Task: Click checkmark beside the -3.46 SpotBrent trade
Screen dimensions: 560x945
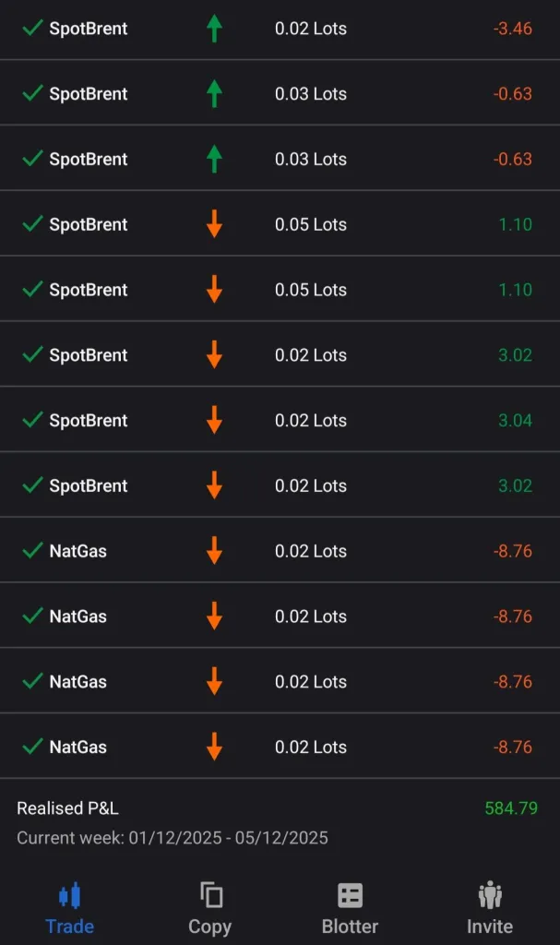Action: coord(33,29)
